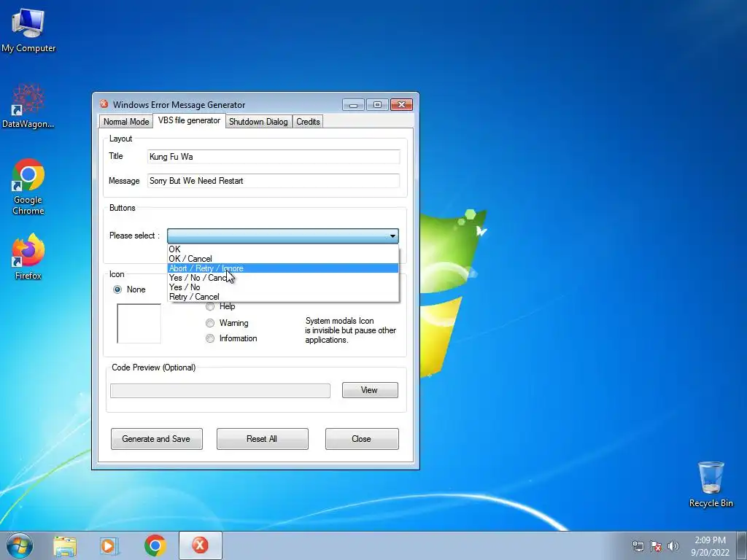Choose OK / Cancel option

click(x=283, y=259)
